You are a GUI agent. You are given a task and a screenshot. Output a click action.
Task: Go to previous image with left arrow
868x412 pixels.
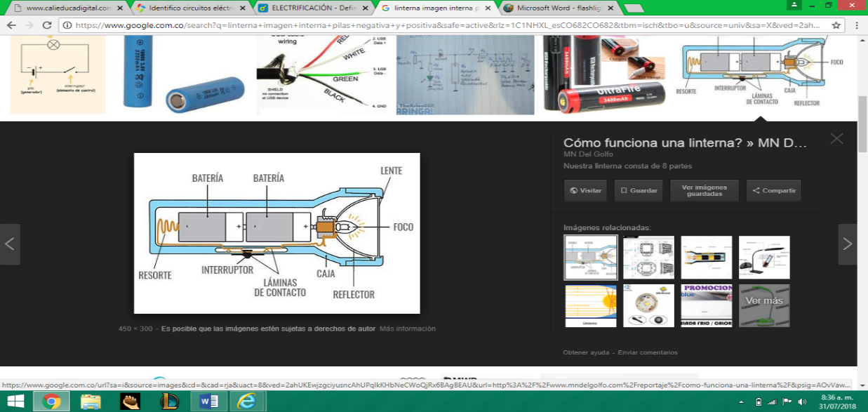[10, 244]
